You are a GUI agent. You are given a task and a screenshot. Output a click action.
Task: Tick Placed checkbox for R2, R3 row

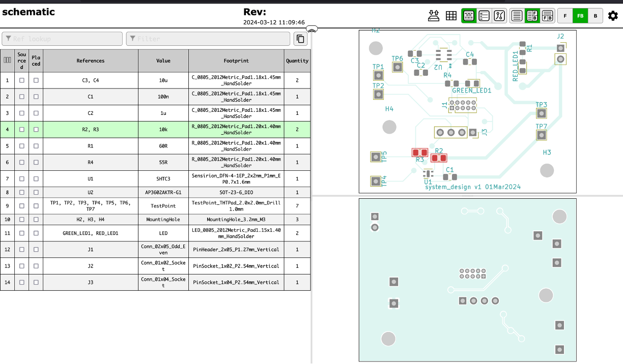36,130
